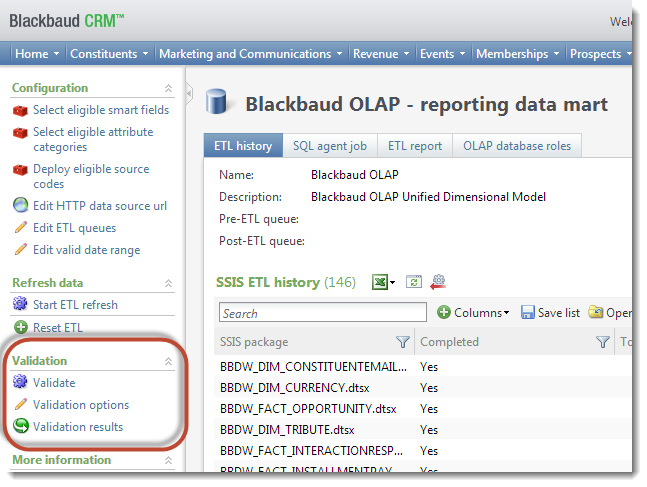Select the BBDW_FACT_OPPORTUNITY.dtsx row

(423, 409)
